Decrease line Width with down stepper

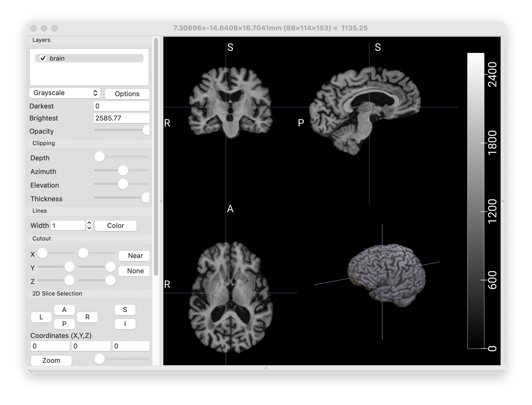point(89,228)
